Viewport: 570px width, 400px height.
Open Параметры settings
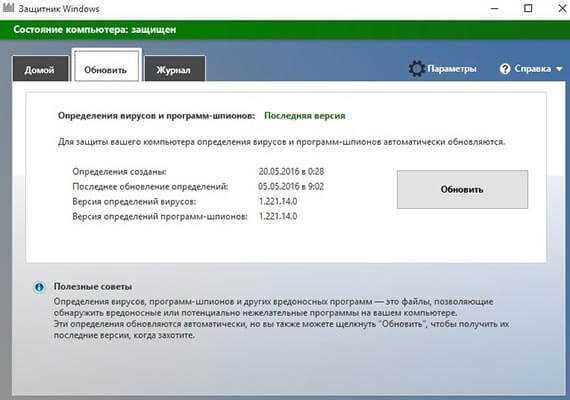tap(442, 68)
